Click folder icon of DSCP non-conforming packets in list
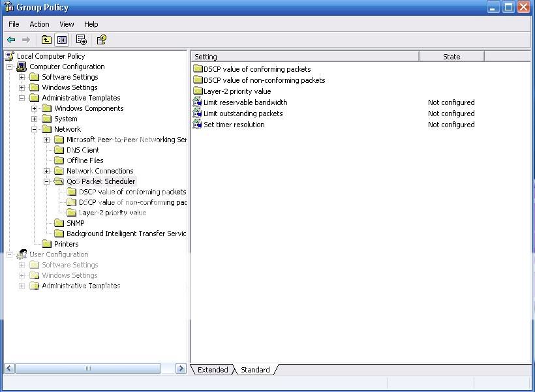This screenshot has width=535, height=392. click(x=198, y=80)
